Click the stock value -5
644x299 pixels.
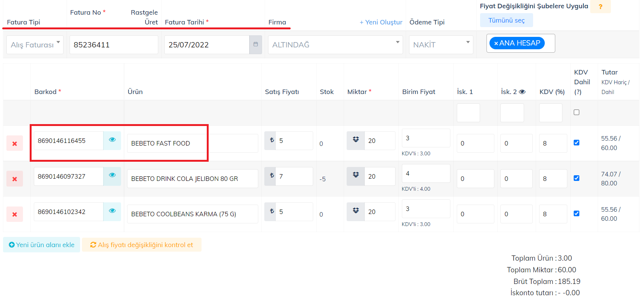point(323,179)
